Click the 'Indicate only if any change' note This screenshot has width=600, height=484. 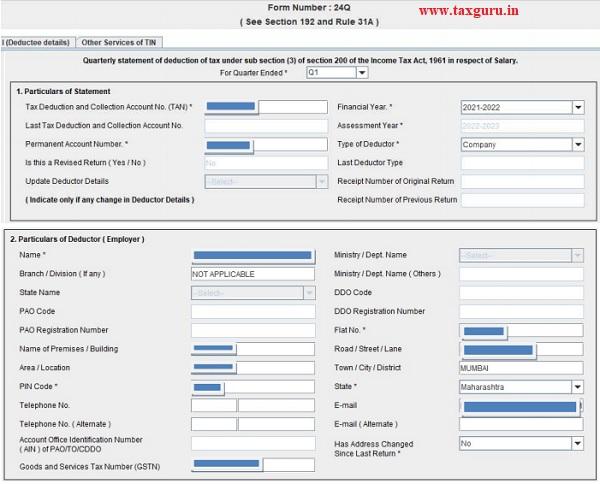click(110, 200)
